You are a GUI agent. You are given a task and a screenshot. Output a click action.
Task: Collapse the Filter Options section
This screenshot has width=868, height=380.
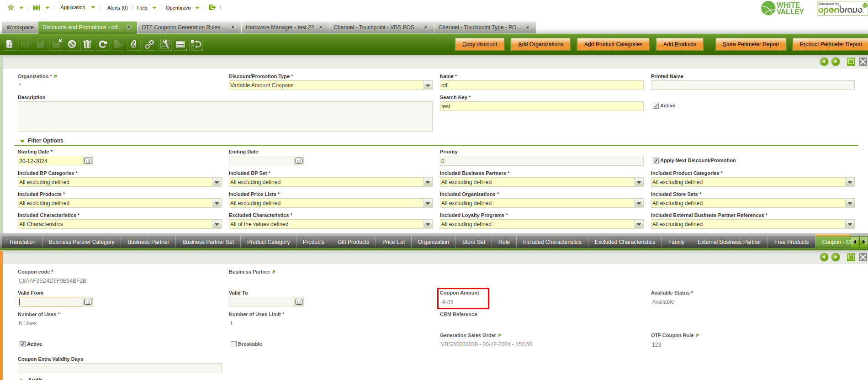click(x=22, y=141)
